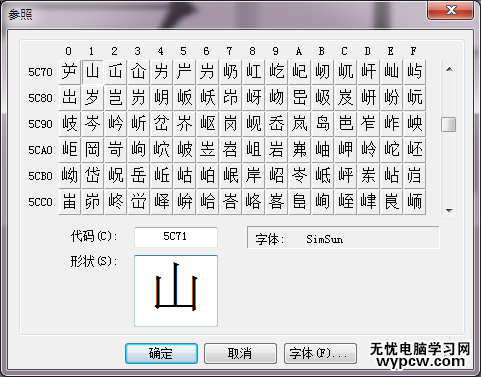Select character 峄 in row 5CC0
The height and width of the screenshot is (377, 481).
coord(162,202)
